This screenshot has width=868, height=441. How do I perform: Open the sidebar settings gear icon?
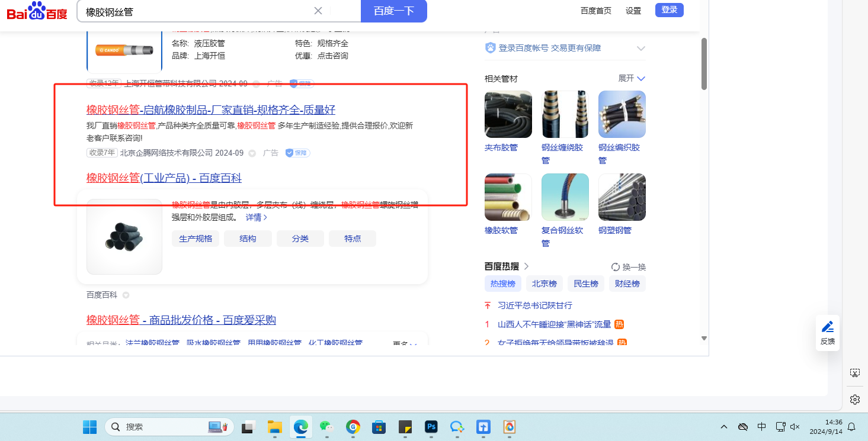(854, 400)
